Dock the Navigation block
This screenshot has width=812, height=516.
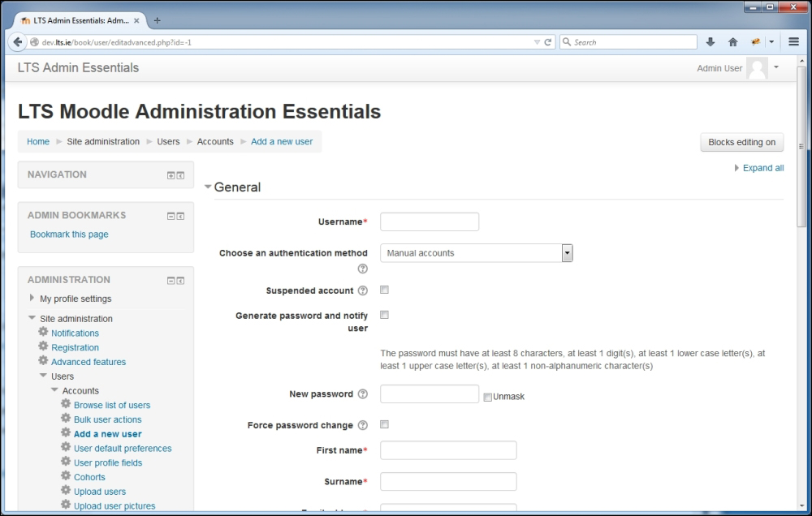(x=179, y=174)
